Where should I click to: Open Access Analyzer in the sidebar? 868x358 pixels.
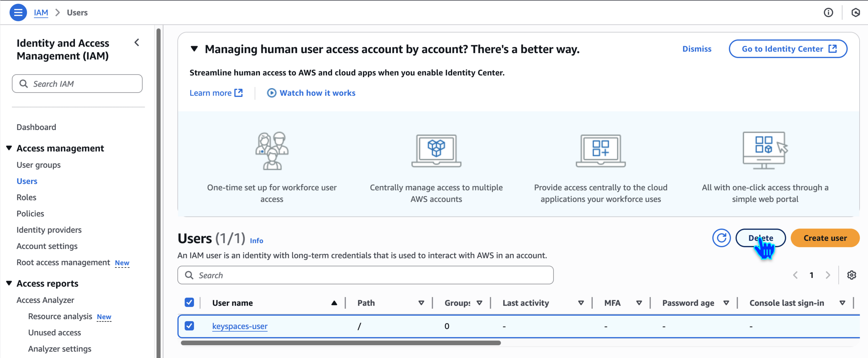coord(45,300)
